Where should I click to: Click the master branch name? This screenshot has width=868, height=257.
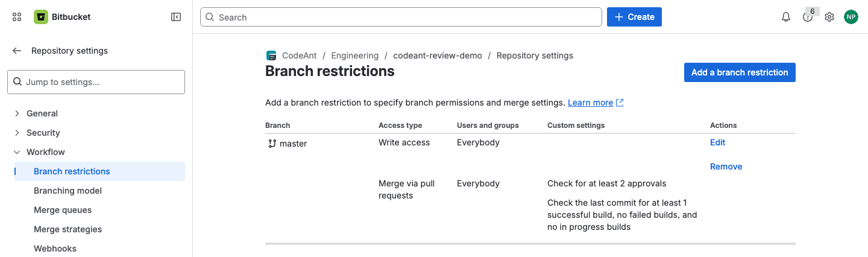coord(293,144)
